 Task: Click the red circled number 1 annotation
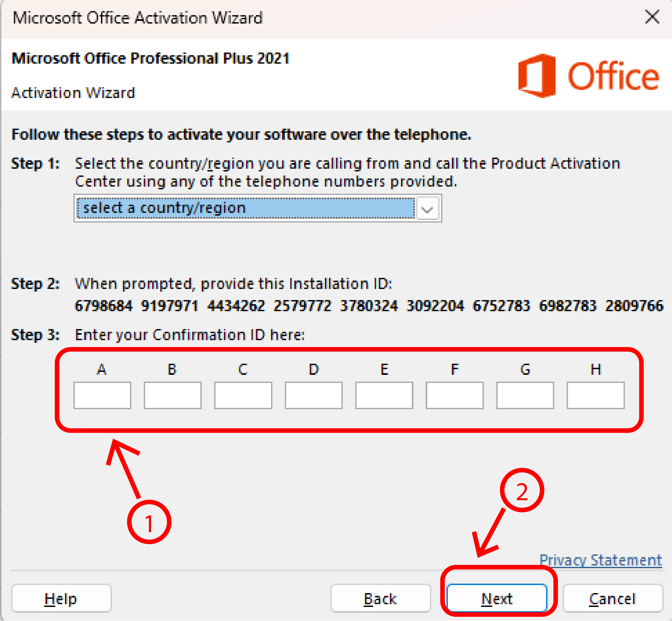tap(149, 522)
